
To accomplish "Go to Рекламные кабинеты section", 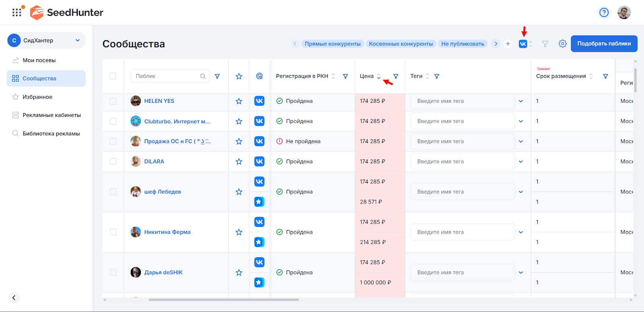I will coord(52,115).
